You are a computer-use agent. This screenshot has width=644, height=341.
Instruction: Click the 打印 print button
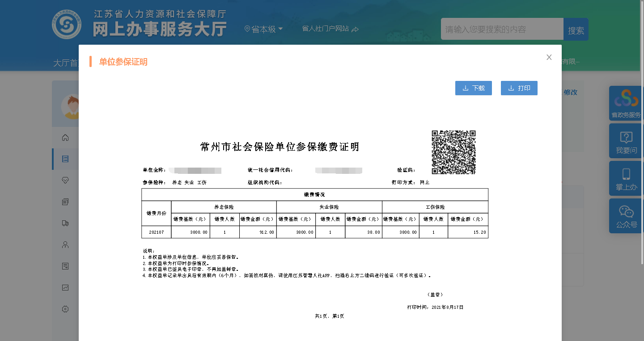pyautogui.click(x=519, y=88)
